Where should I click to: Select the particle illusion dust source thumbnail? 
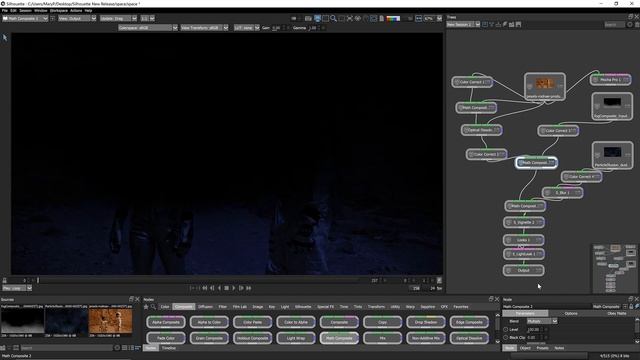66,321
